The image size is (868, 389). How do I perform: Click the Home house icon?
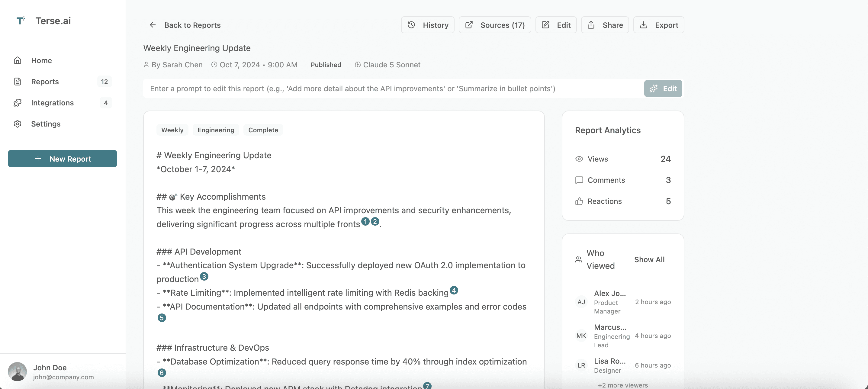(x=18, y=60)
